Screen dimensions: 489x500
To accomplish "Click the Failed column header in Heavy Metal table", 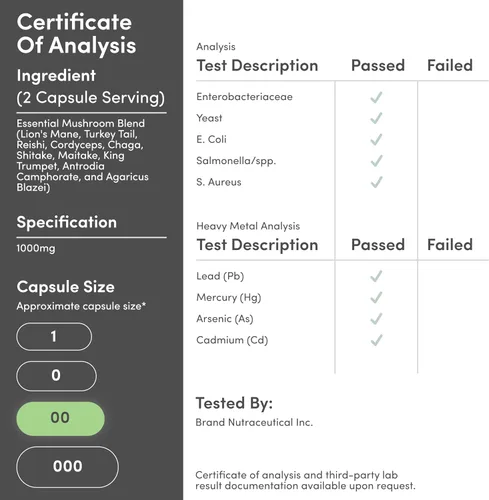I will (x=450, y=245).
